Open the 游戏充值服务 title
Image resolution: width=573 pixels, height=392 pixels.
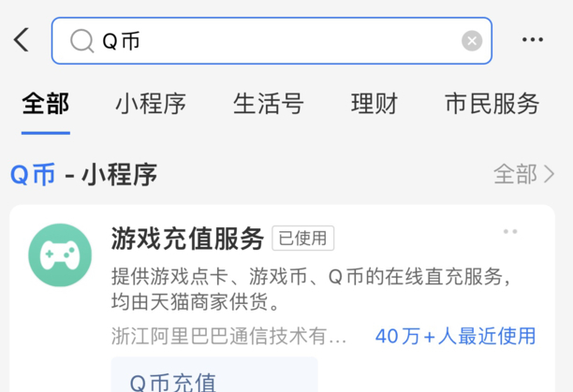[187, 239]
